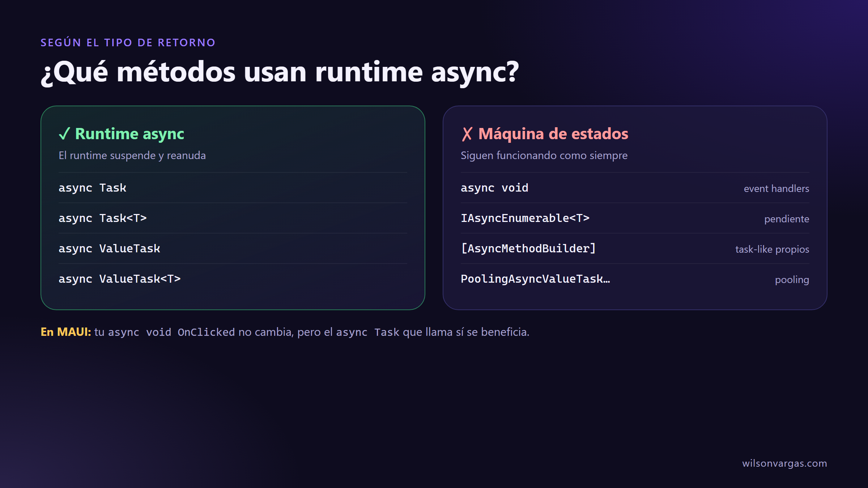Viewport: 868px width, 488px height.
Task: Select the 'async void' code entry
Action: [x=494, y=188]
